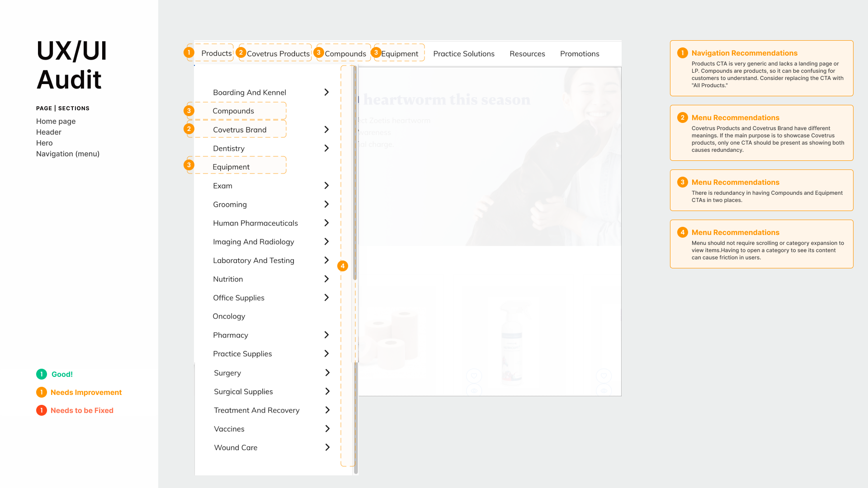Select the Laboratory And Testing label

point(254,261)
